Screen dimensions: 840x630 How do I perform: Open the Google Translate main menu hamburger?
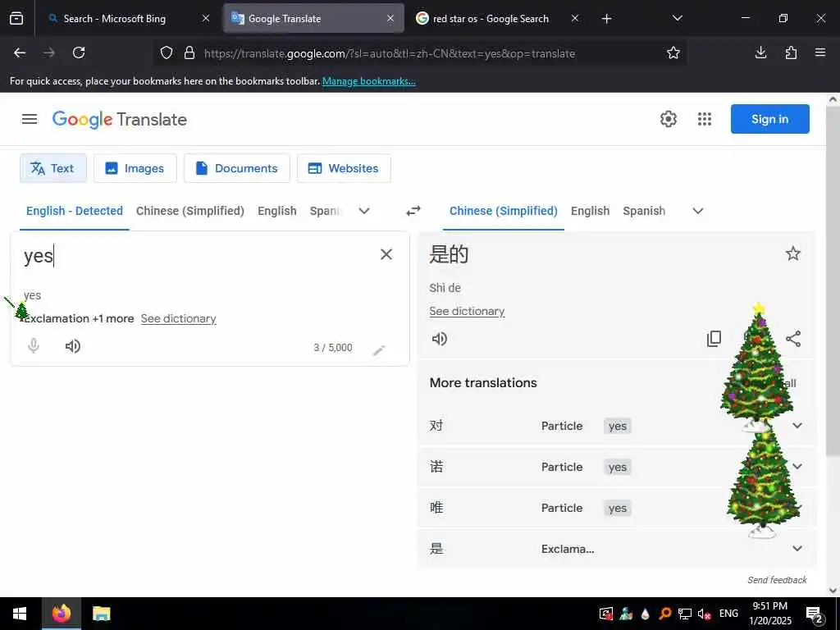coord(30,119)
